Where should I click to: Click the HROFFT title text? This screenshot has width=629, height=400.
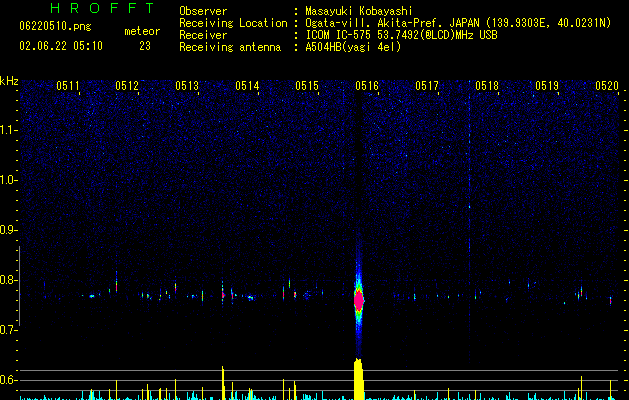[102, 8]
